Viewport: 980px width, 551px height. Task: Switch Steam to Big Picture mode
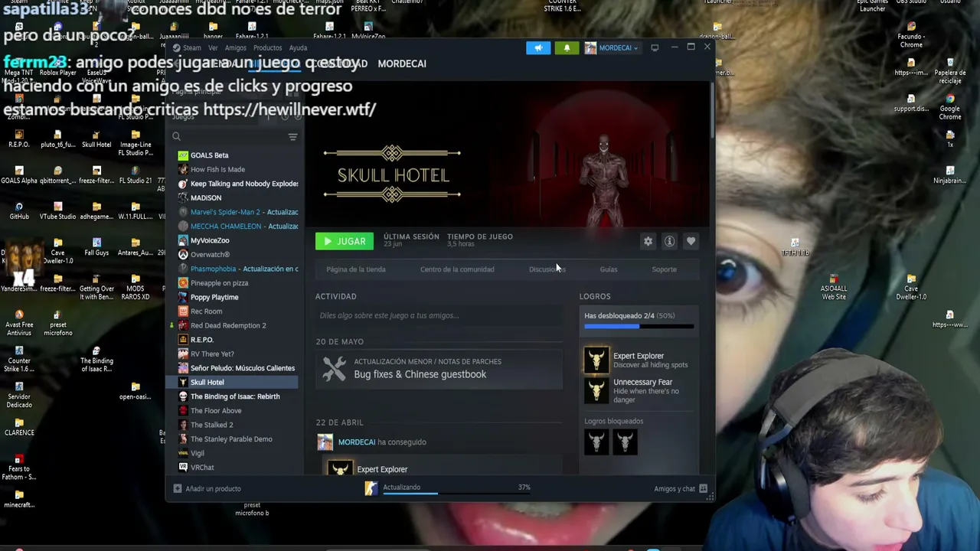tap(655, 47)
